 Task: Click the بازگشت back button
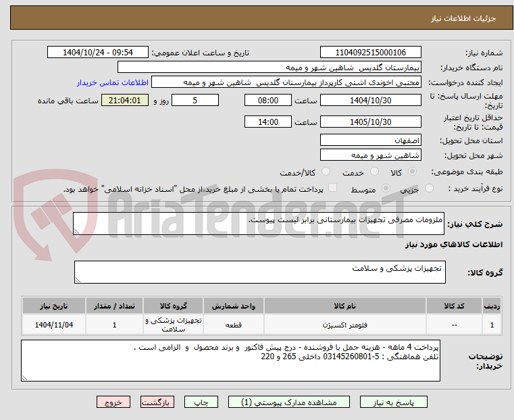(157, 402)
